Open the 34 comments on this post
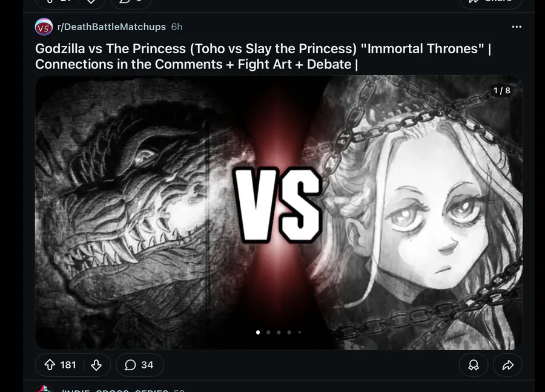Viewport: 545px width, 392px height. [x=139, y=365]
